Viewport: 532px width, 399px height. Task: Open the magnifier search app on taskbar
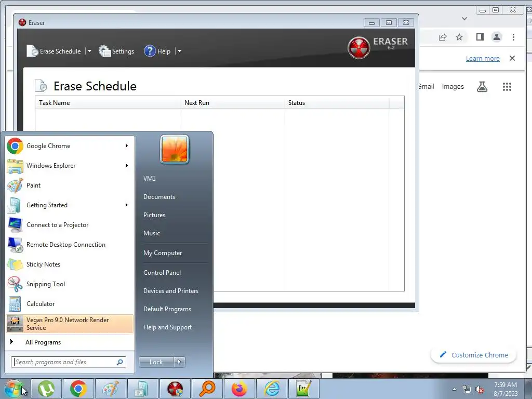(x=207, y=389)
